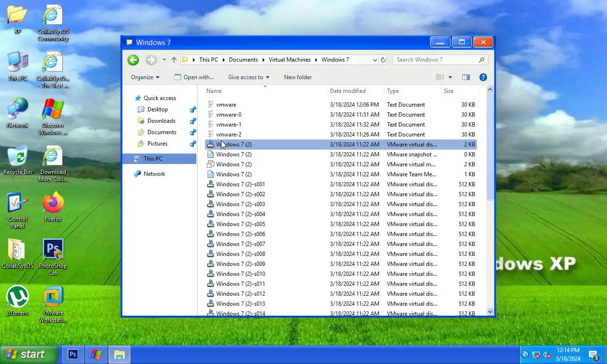Open CollabSysOS folder on desktop
607x364 pixels.
coord(18,254)
